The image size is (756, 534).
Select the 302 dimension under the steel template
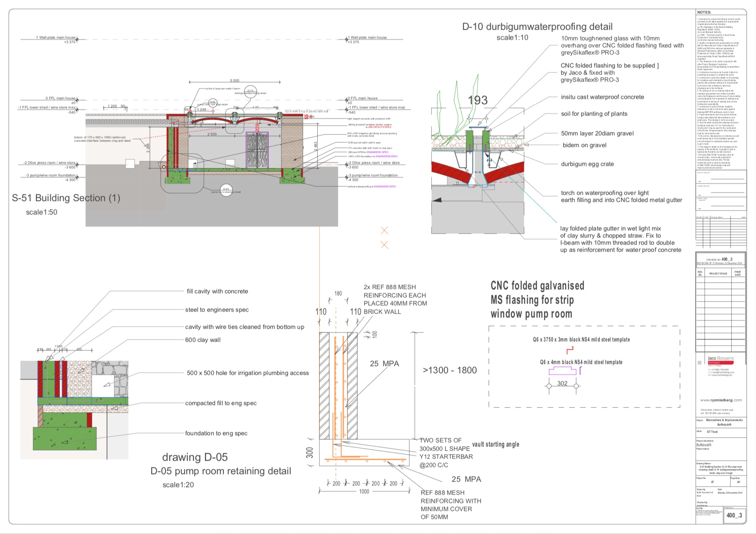click(x=562, y=383)
